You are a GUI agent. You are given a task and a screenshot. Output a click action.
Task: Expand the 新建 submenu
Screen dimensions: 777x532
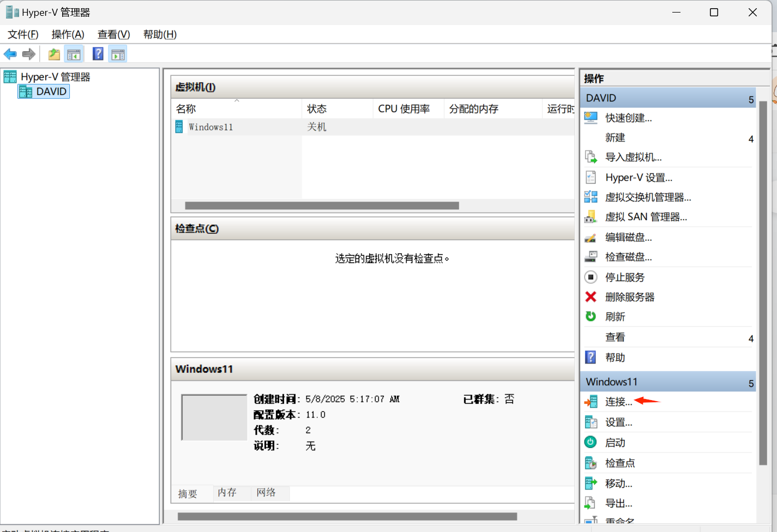[668, 138]
